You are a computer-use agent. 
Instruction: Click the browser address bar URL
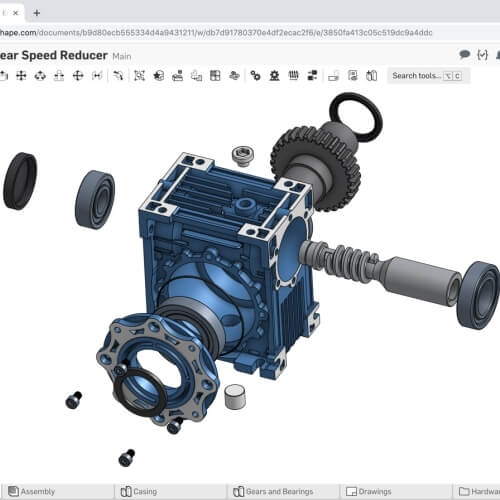point(216,33)
